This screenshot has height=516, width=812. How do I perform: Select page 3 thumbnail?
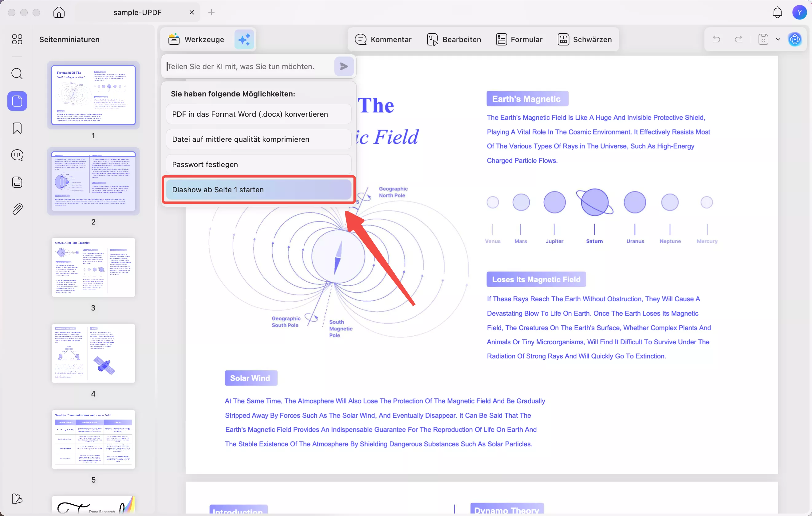coord(93,267)
